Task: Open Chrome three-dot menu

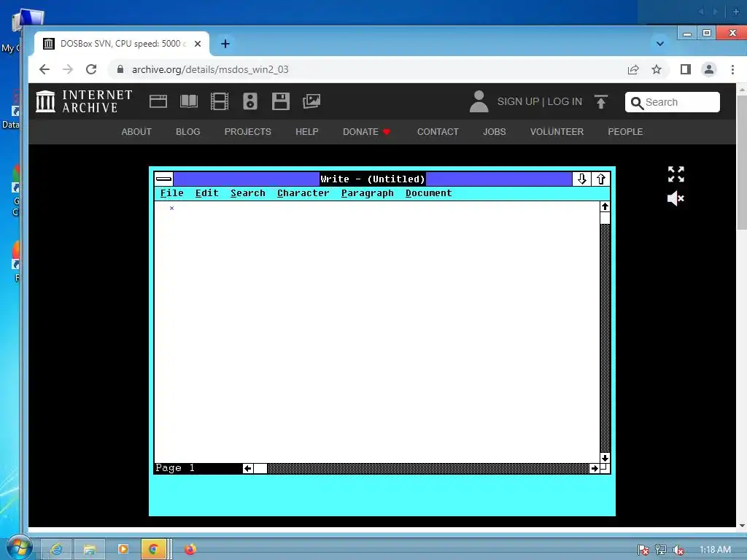Action: [x=732, y=69]
